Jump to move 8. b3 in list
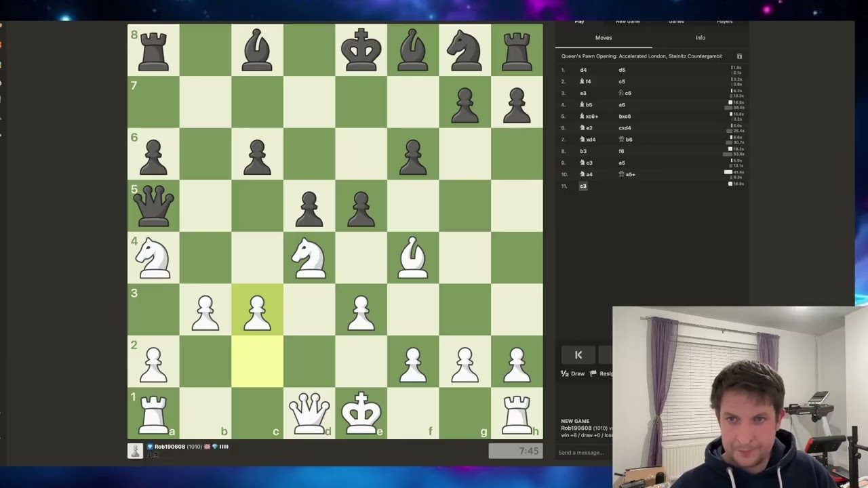The height and width of the screenshot is (488, 868). [x=583, y=151]
